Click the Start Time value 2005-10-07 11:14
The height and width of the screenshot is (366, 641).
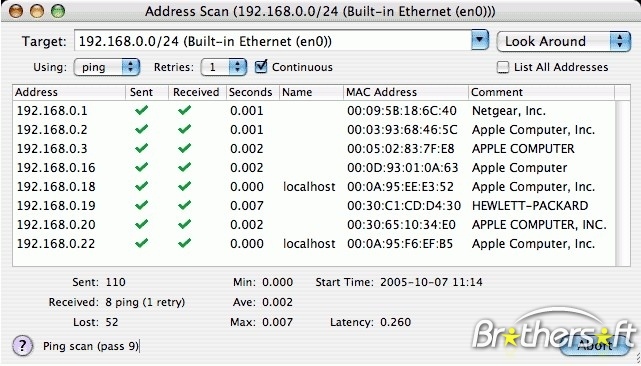431,282
